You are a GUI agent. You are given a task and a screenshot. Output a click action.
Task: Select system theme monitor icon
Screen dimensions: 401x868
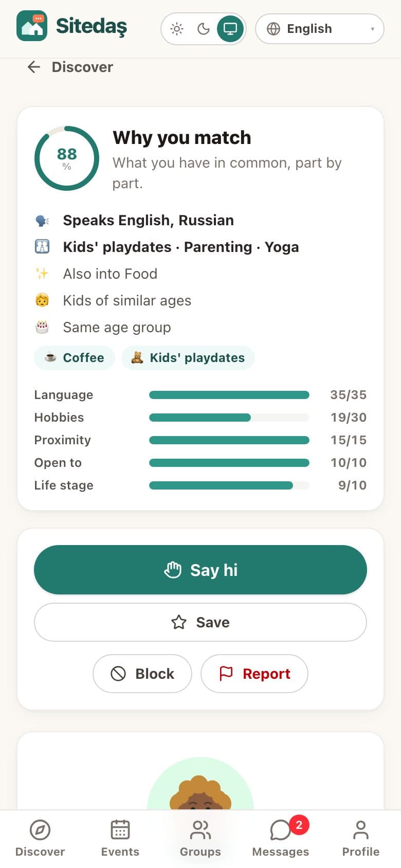click(230, 29)
